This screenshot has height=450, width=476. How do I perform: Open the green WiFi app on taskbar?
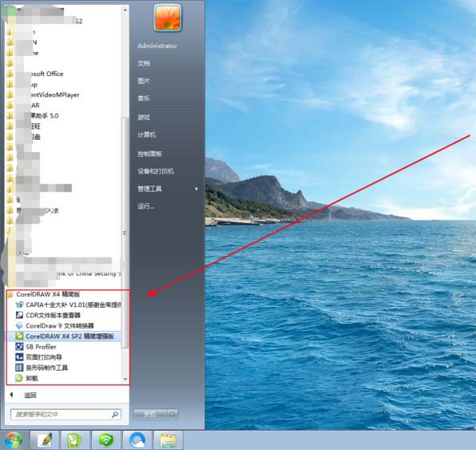(x=106, y=440)
